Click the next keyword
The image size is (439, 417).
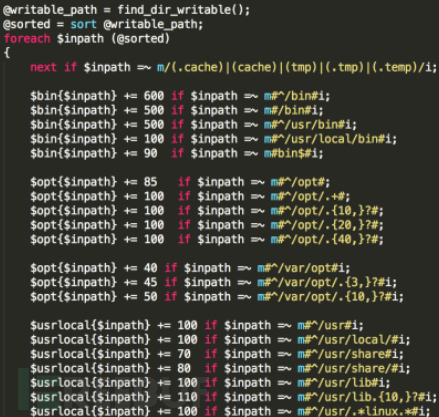pyautogui.click(x=43, y=67)
